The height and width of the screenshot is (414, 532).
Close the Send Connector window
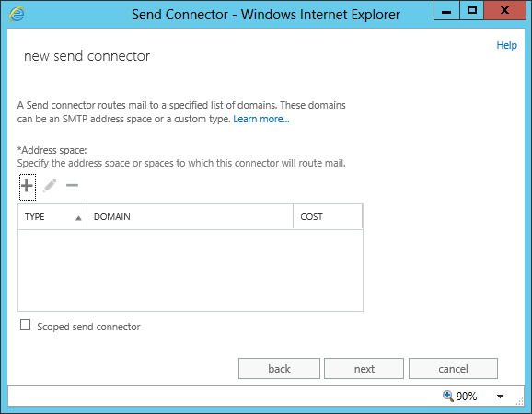pos(505,10)
